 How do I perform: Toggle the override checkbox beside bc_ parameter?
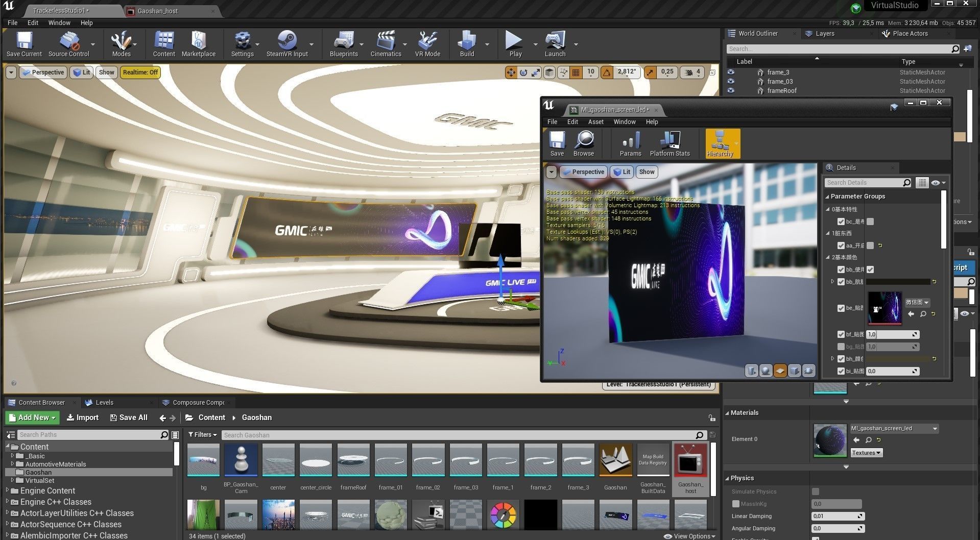[x=841, y=222]
